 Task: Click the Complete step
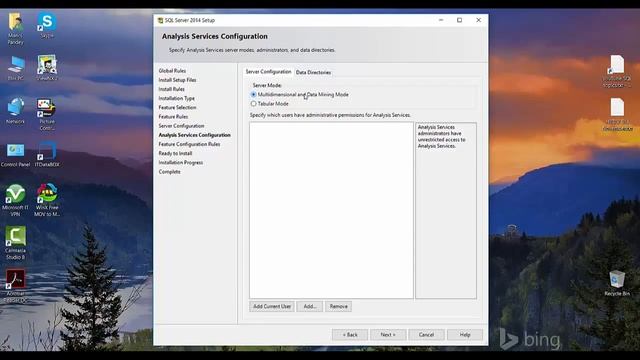(x=169, y=172)
